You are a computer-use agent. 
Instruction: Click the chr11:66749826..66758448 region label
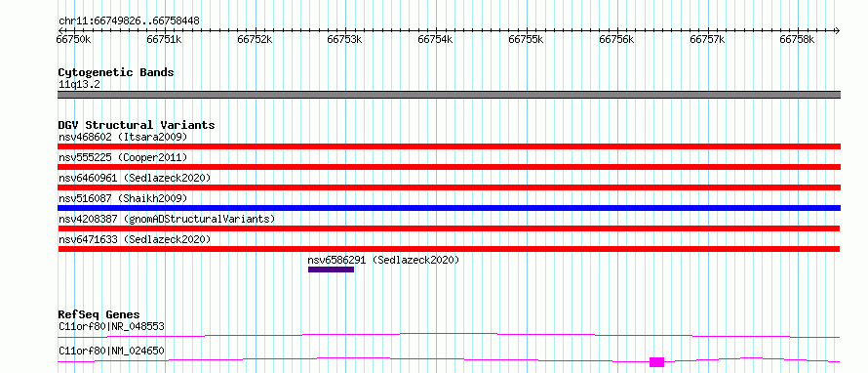pyautogui.click(x=129, y=21)
